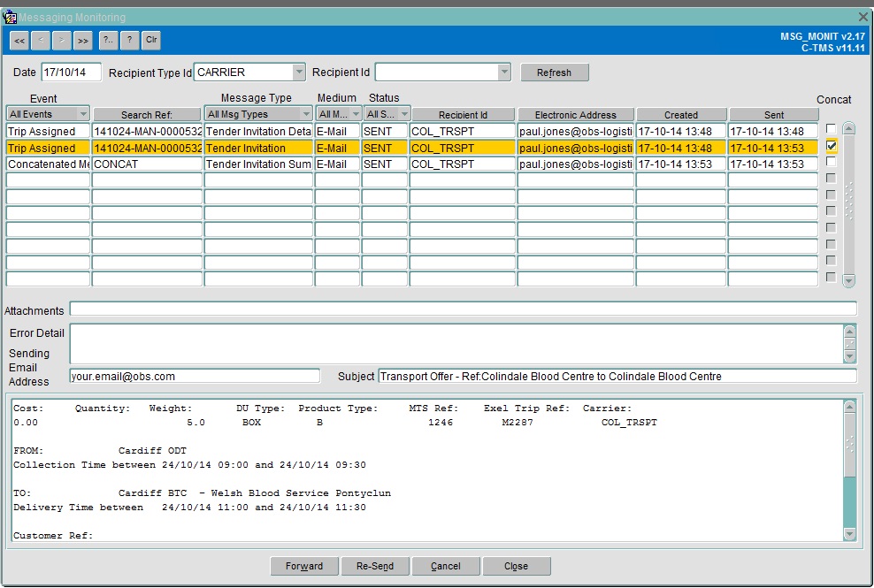Click the Search Ref: column button

(147, 115)
